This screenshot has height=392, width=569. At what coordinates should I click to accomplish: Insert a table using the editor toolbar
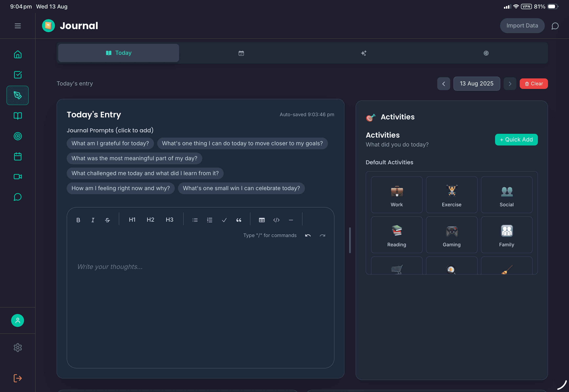pos(262,220)
